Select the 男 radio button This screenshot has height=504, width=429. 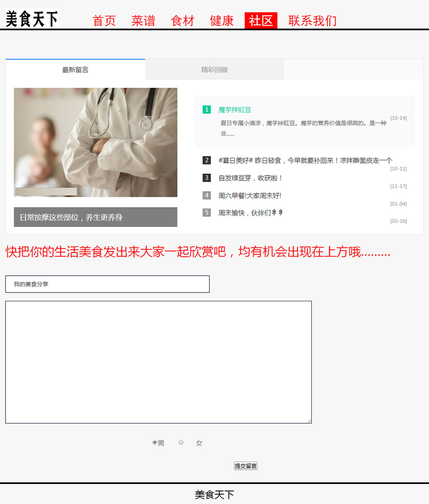pyautogui.click(x=155, y=442)
